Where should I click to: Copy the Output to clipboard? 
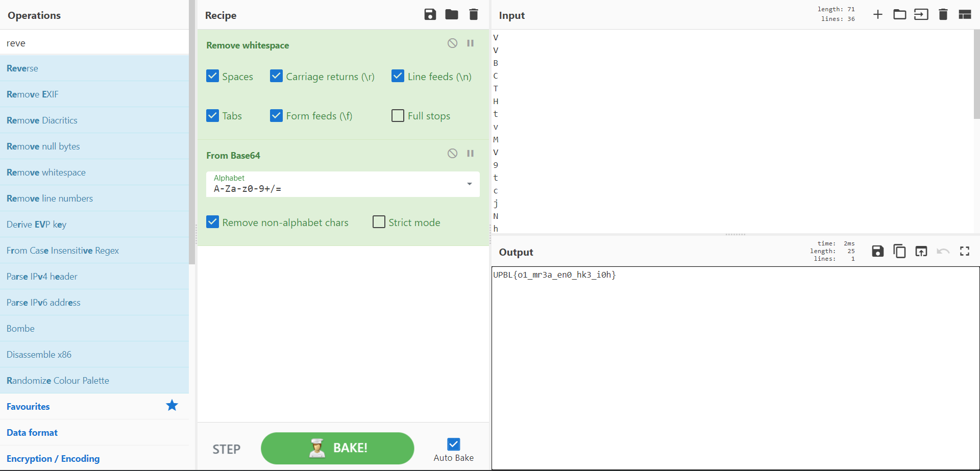click(899, 251)
